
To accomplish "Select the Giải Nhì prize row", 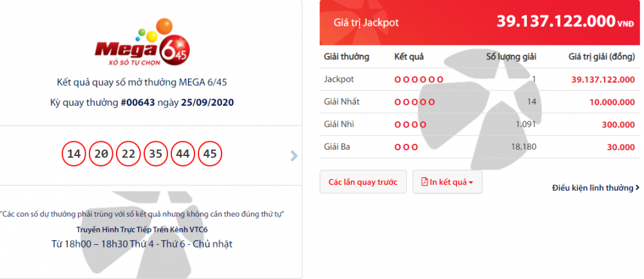I will click(x=480, y=124).
